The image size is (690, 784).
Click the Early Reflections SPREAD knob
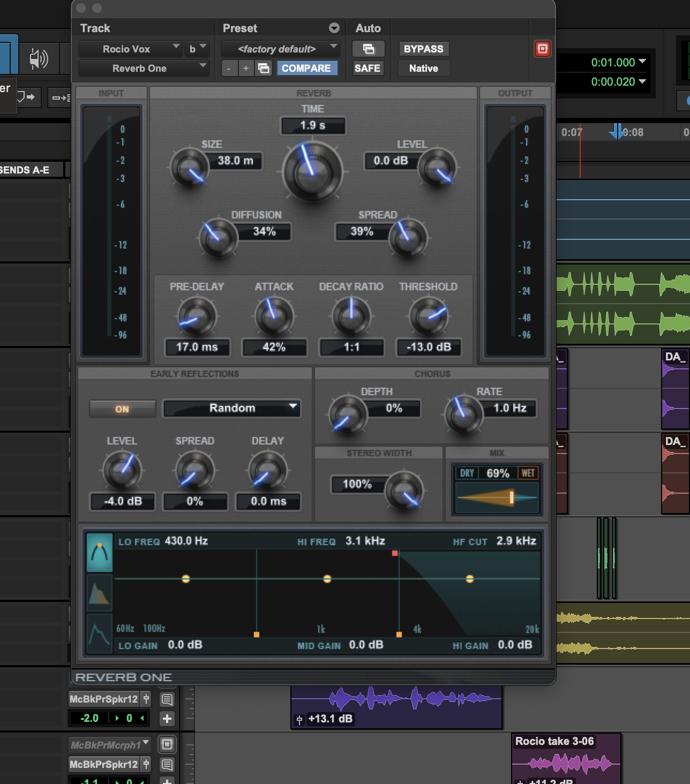[195, 470]
